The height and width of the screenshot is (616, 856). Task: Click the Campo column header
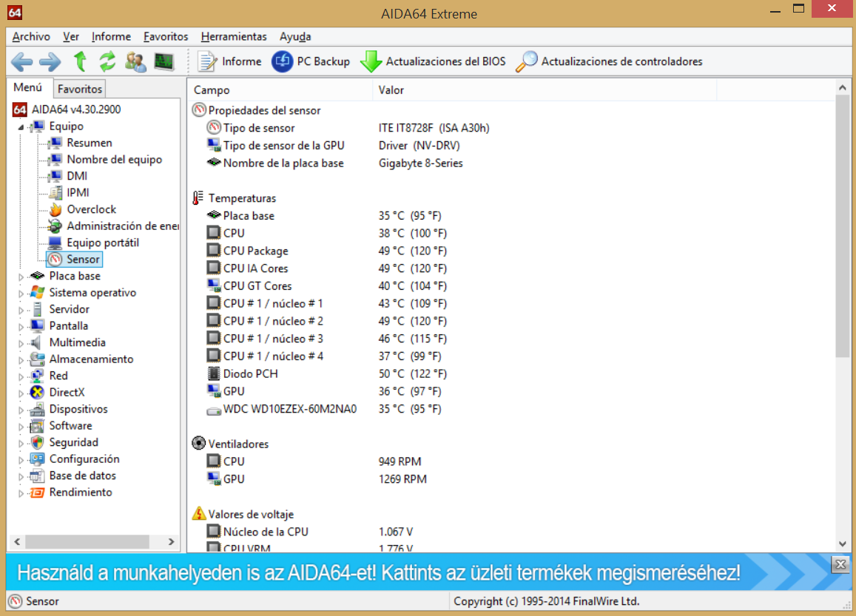coord(280,90)
